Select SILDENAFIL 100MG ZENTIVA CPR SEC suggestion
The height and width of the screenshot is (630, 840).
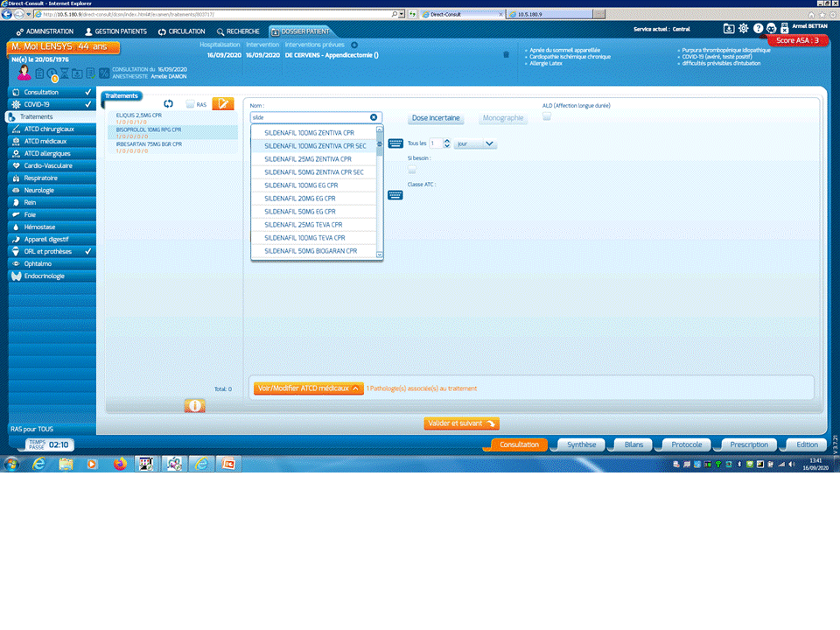315,146
